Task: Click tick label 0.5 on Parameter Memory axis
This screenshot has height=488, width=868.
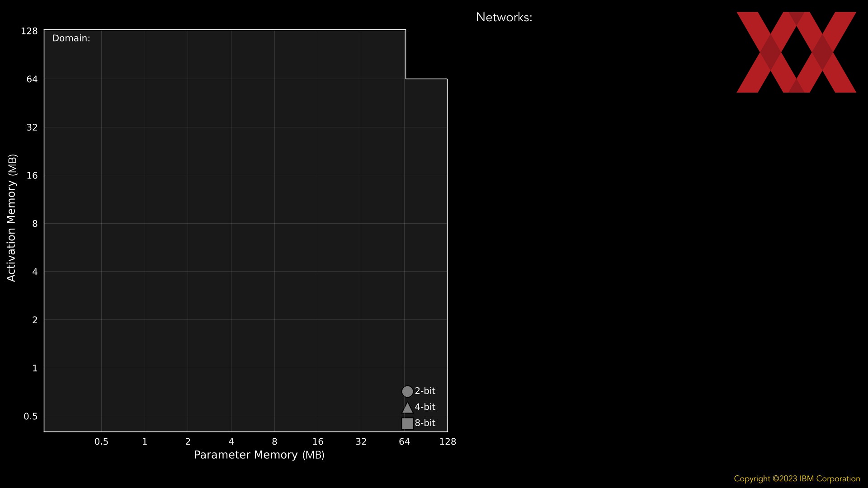Action: [x=101, y=442]
